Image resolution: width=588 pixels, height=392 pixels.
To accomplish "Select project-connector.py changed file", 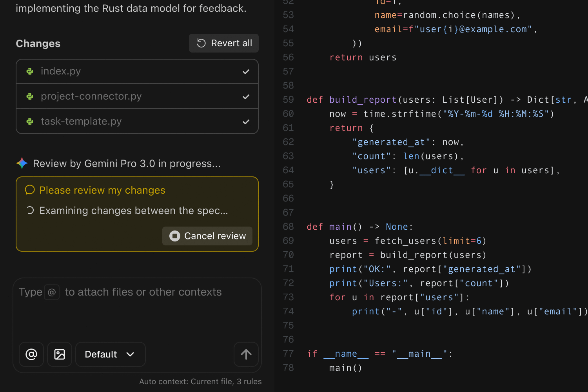I will (x=91, y=96).
